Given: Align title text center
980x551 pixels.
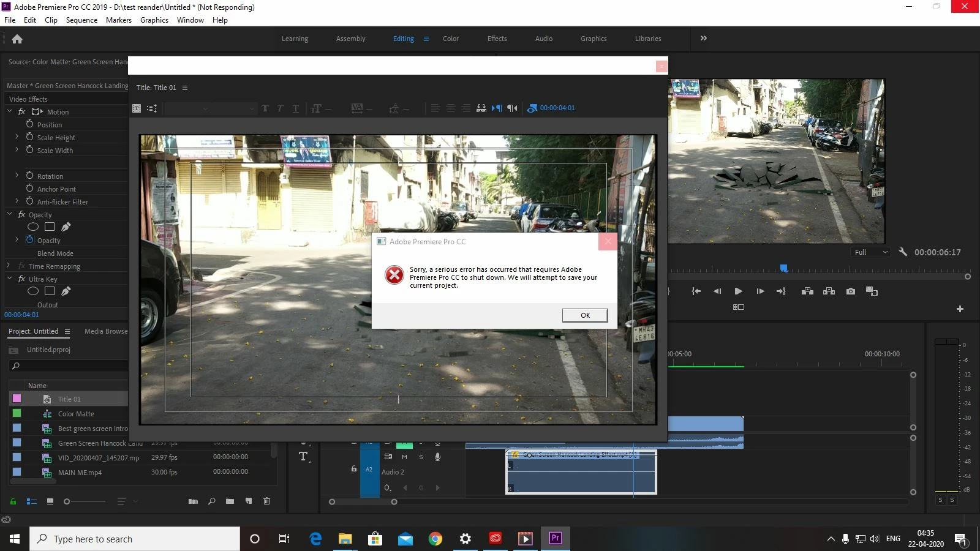Looking at the screenshot, I should pyautogui.click(x=450, y=108).
